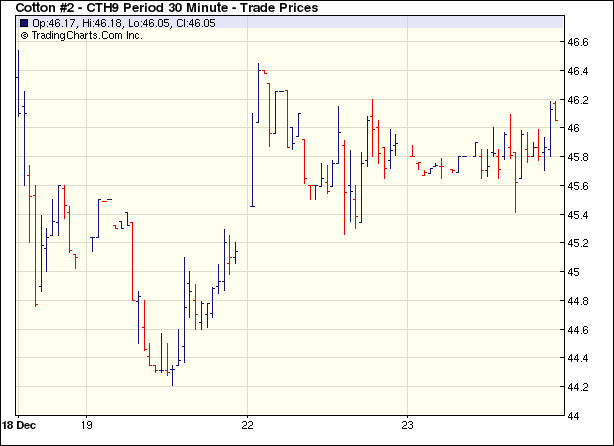Select the 46.2 value on price axis

(579, 100)
